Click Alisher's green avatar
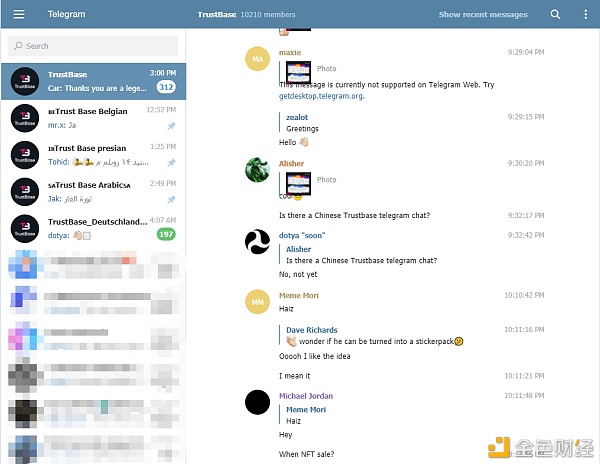The width and height of the screenshot is (600, 464). (258, 170)
